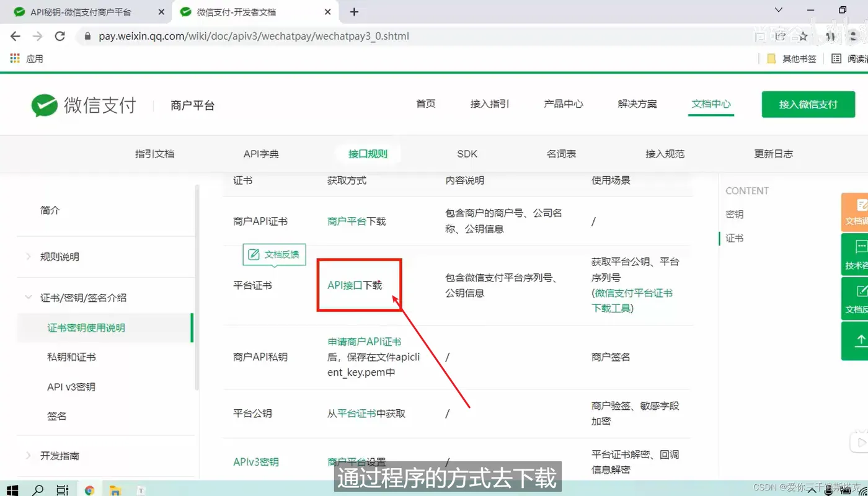Click the 接入微信支付 green button

(x=808, y=104)
